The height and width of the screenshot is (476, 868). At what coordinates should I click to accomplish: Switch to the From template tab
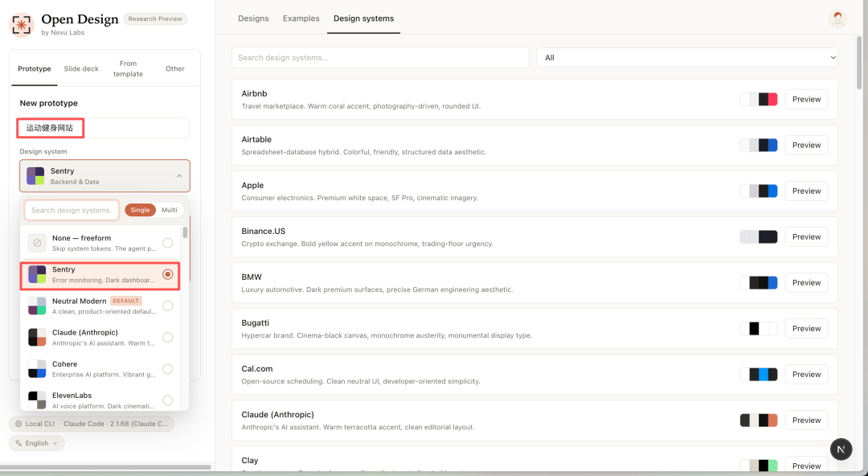click(128, 68)
